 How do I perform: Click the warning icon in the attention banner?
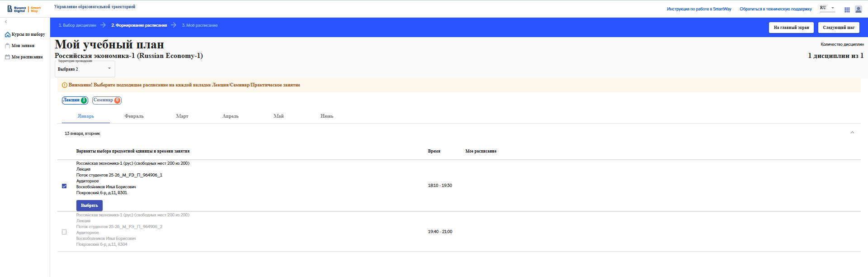(64, 85)
